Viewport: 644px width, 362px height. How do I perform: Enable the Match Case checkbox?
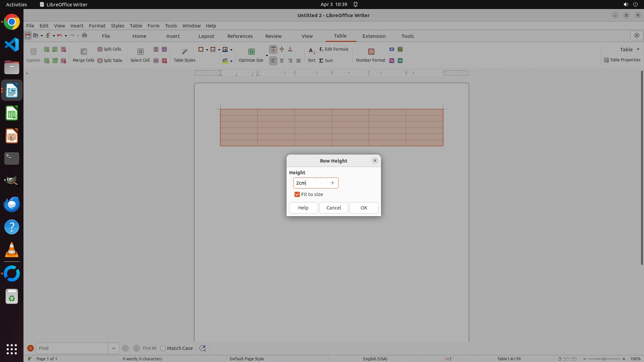point(163,348)
